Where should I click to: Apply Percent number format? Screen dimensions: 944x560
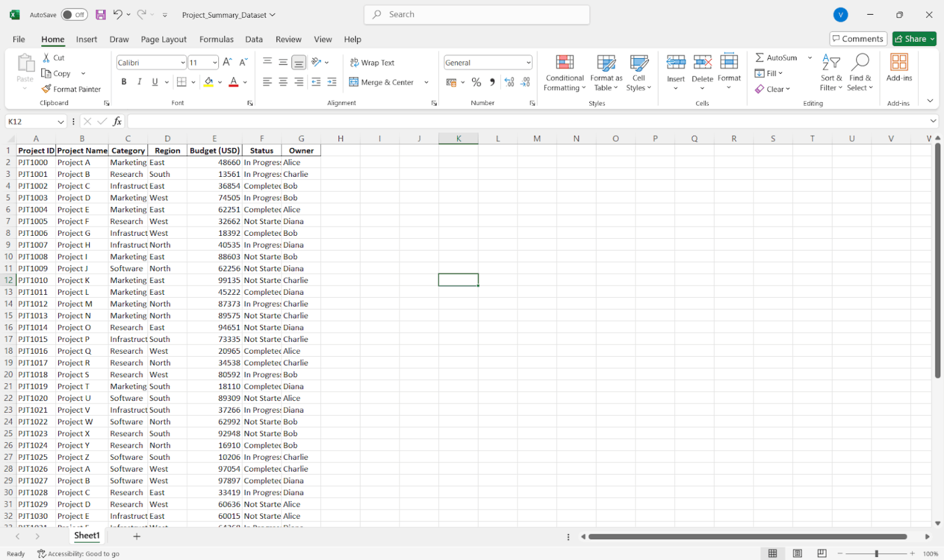[x=476, y=82]
